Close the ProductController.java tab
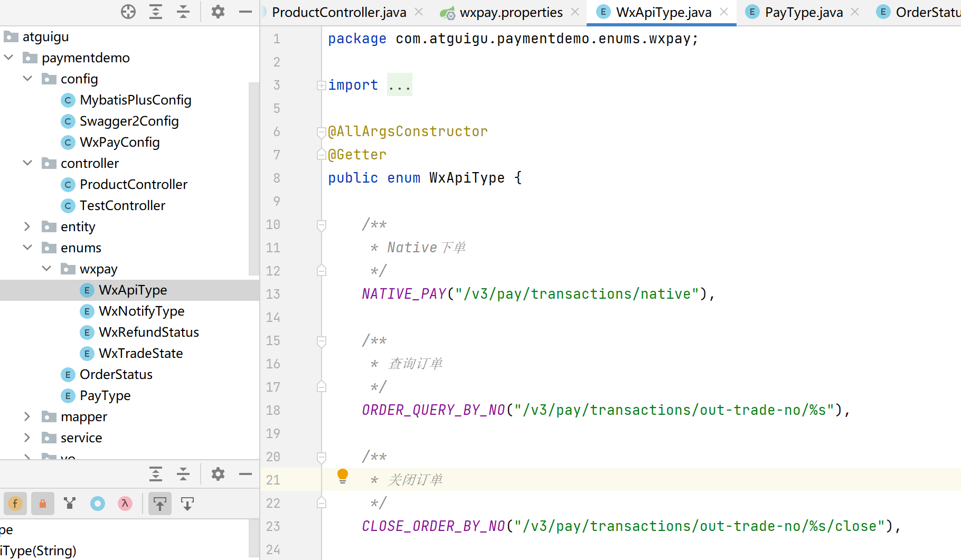This screenshot has height=560, width=961. click(419, 12)
